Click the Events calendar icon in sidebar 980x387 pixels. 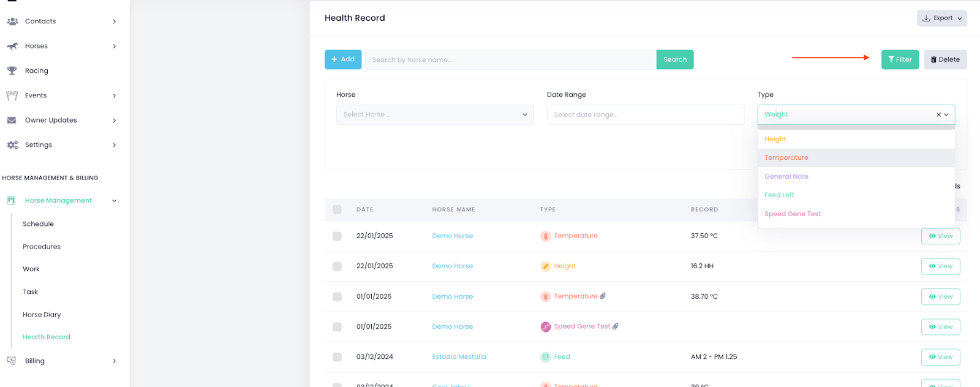tap(12, 96)
